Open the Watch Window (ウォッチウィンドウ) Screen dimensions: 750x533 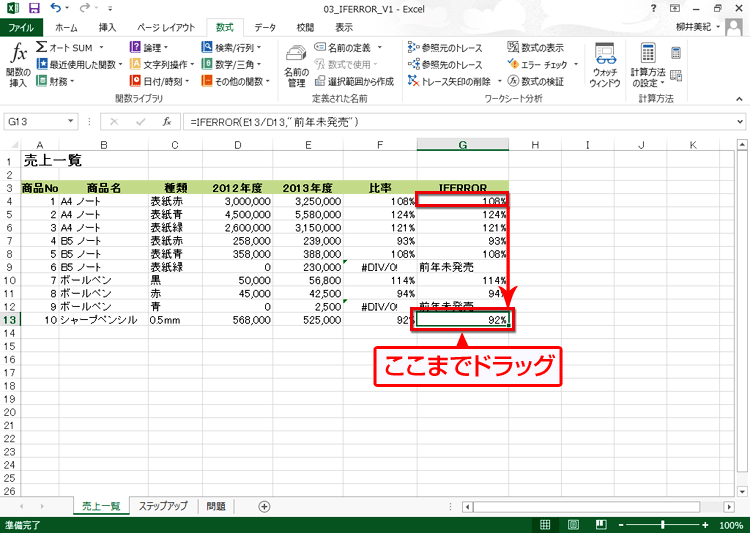pos(605,65)
